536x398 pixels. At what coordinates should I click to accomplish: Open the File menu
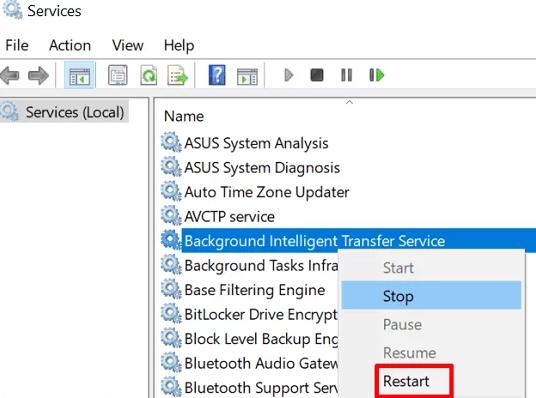point(17,45)
